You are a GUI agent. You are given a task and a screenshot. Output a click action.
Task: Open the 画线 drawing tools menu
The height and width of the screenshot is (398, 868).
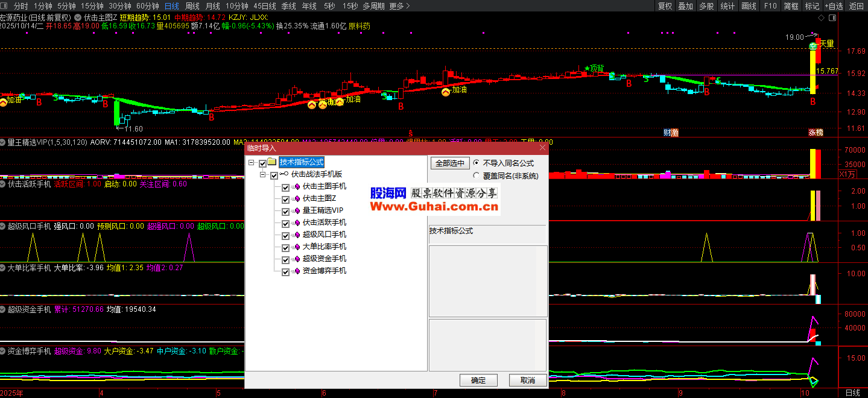(x=749, y=6)
